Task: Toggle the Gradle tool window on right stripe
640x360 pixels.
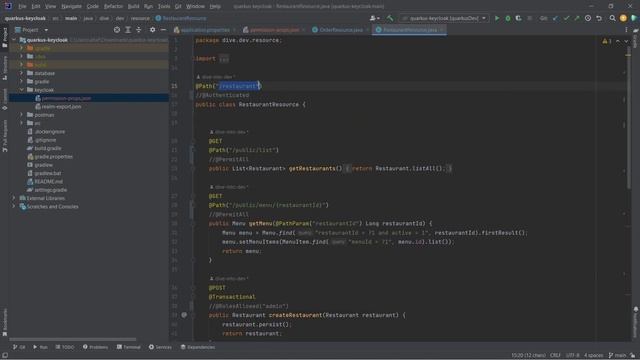Action: pos(636,38)
